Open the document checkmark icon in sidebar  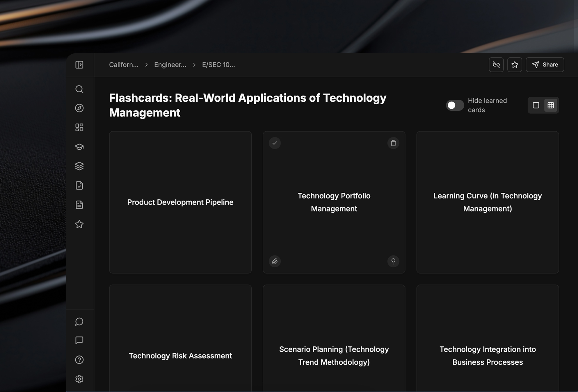[79, 185]
